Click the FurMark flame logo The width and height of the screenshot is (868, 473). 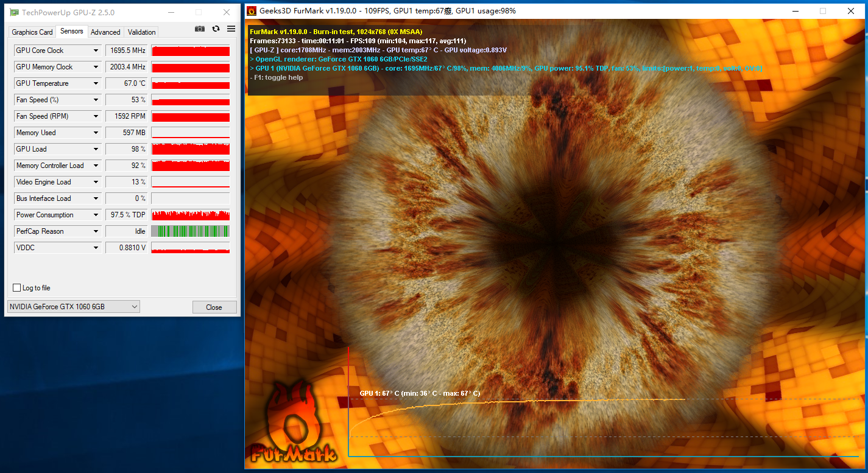click(x=294, y=421)
